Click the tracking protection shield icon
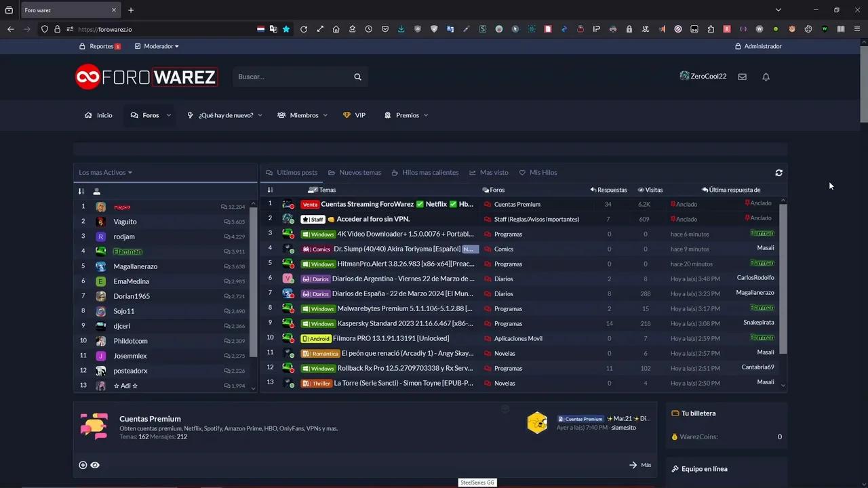The width and height of the screenshot is (868, 488). tap(45, 29)
